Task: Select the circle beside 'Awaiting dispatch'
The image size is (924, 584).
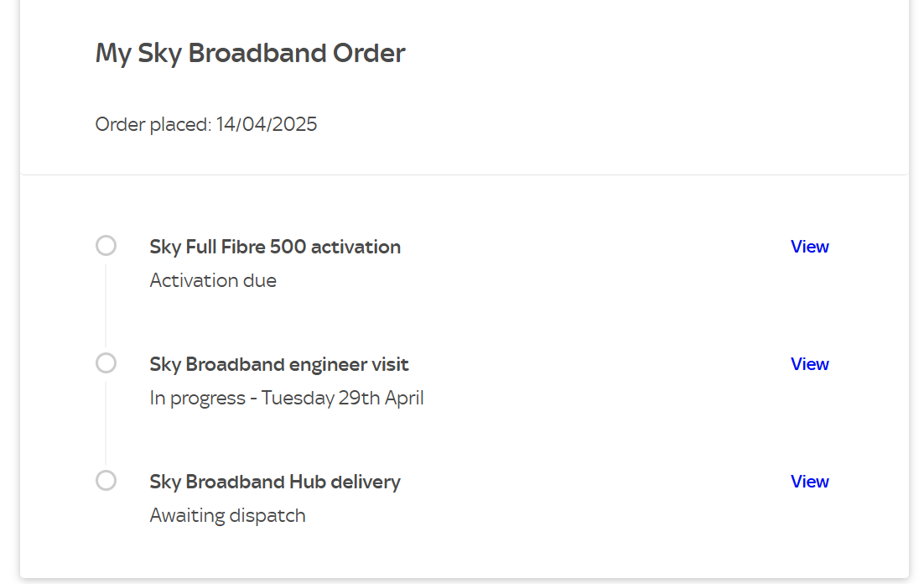Action: [x=106, y=480]
